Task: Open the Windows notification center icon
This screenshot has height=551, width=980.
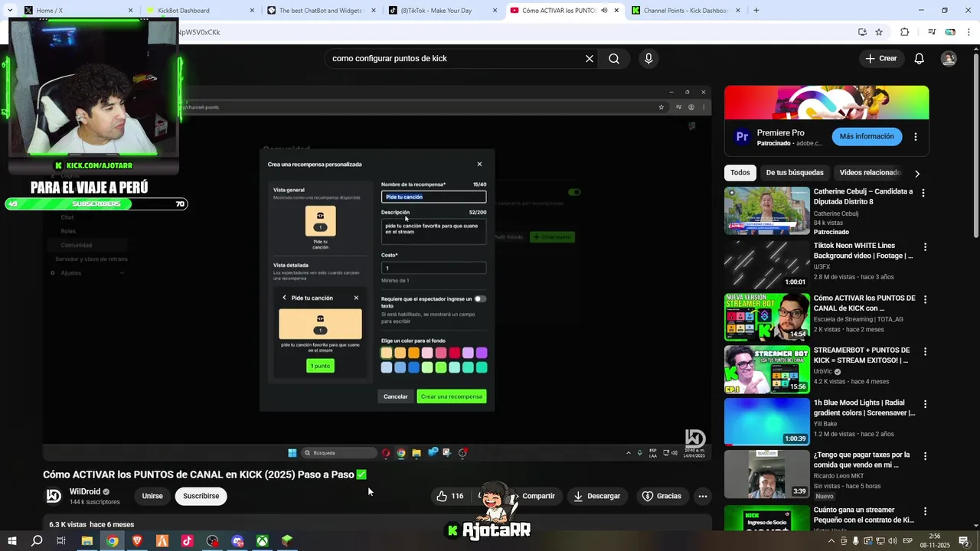Action: (x=964, y=541)
